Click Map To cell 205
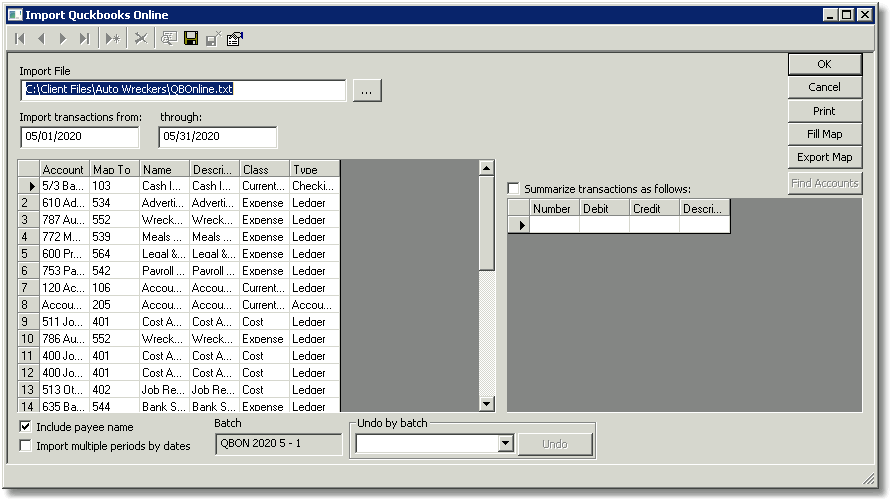Screen dimensions: 893x503 click(114, 305)
